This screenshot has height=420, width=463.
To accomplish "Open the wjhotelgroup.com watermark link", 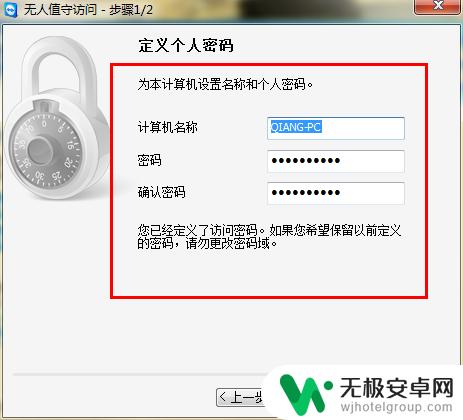I will point(396,407).
